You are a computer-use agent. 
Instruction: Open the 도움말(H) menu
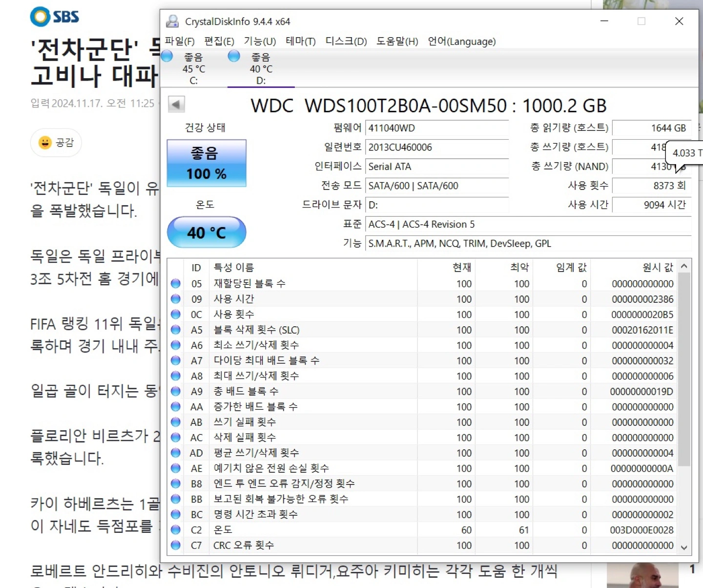(397, 42)
